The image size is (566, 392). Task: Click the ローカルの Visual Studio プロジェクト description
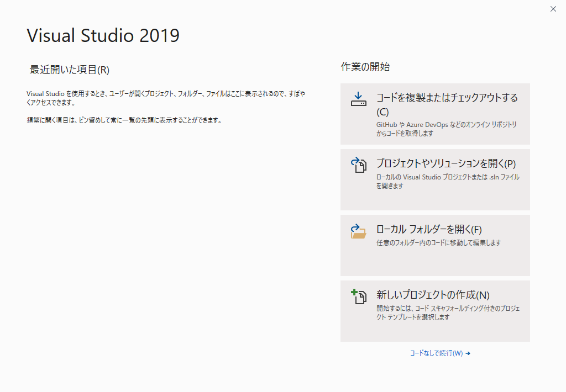[448, 182]
